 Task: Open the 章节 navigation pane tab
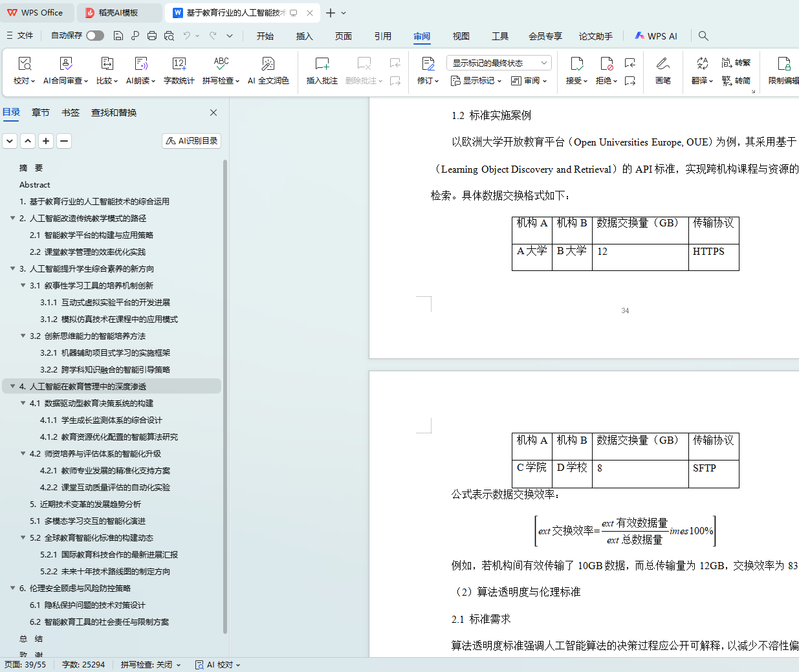(41, 113)
